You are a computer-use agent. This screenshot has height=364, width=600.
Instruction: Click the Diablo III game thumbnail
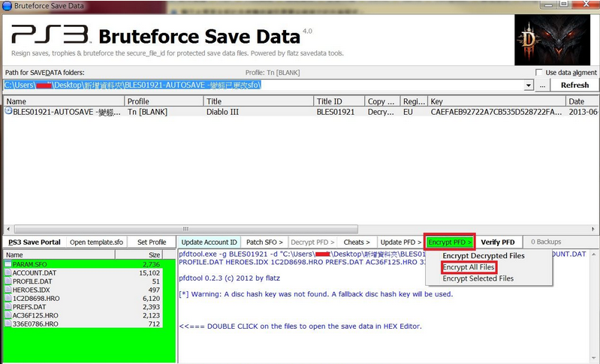(x=552, y=40)
